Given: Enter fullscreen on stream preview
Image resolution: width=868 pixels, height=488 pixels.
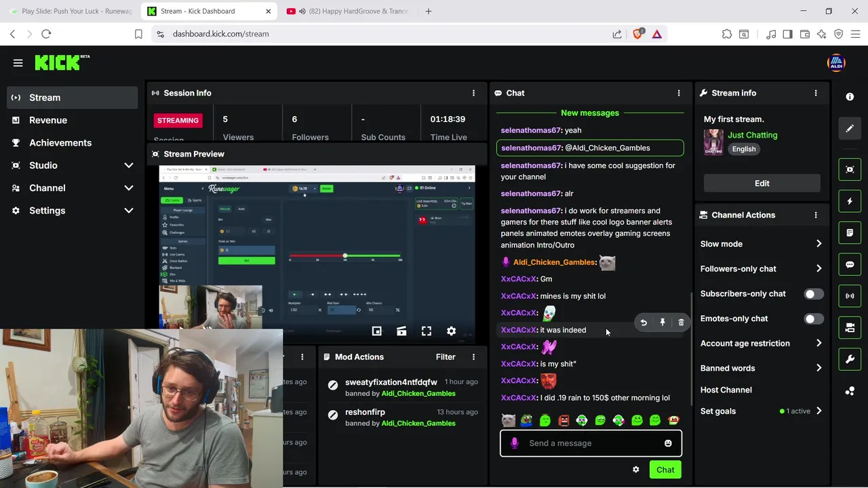Looking at the screenshot, I should 427,331.
